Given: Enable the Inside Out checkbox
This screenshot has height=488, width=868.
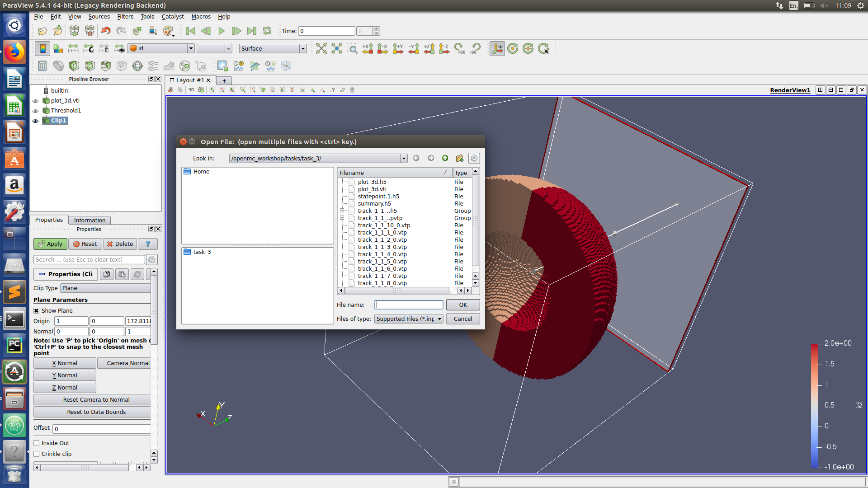Looking at the screenshot, I should 37,443.
